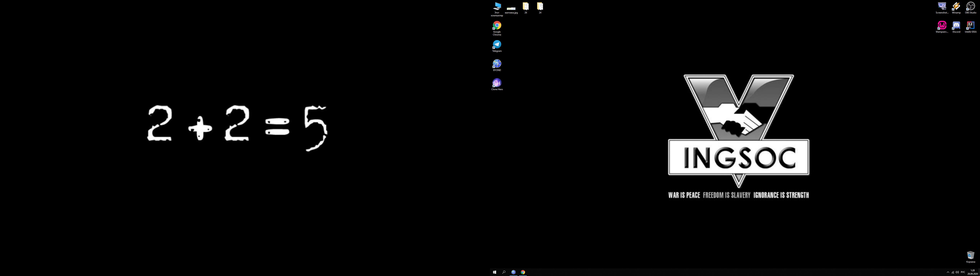The height and width of the screenshot is (276, 980).
Task: Launch Google Chrome from the desktop shortcut
Action: pos(497,29)
